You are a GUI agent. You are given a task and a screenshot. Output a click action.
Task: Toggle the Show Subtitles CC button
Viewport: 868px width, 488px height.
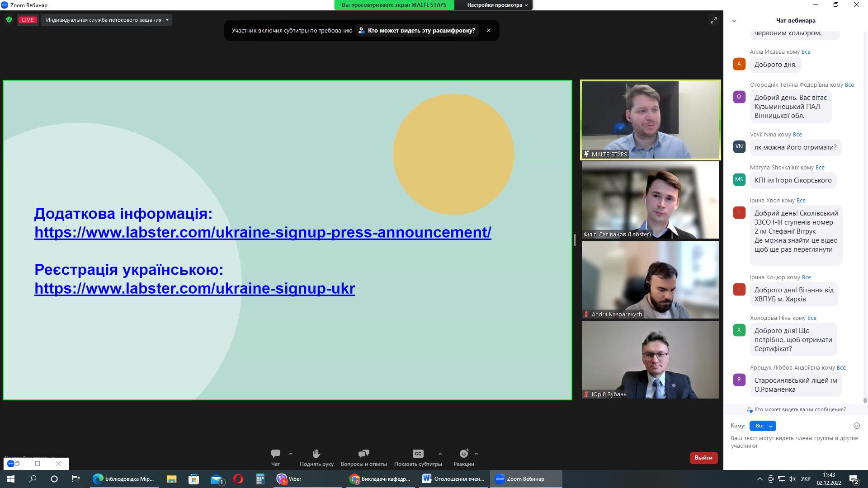pos(418,454)
